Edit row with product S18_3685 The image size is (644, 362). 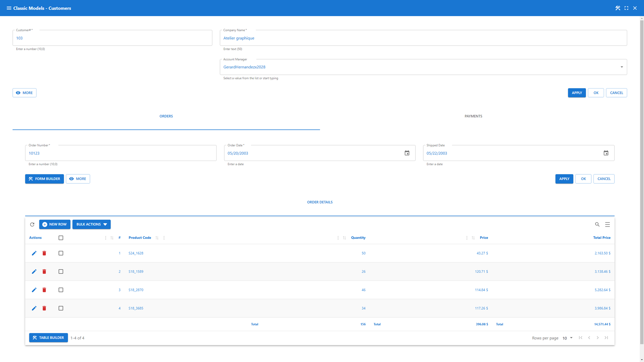point(34,308)
